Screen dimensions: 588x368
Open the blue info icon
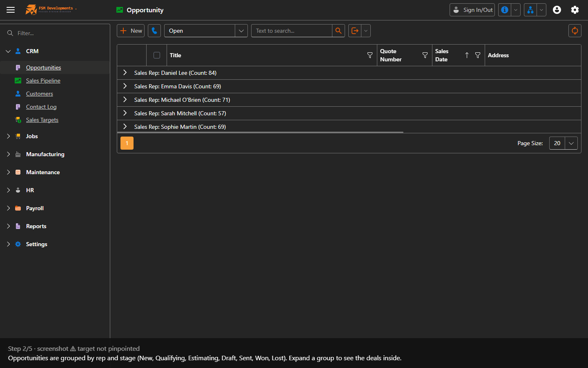click(x=505, y=10)
